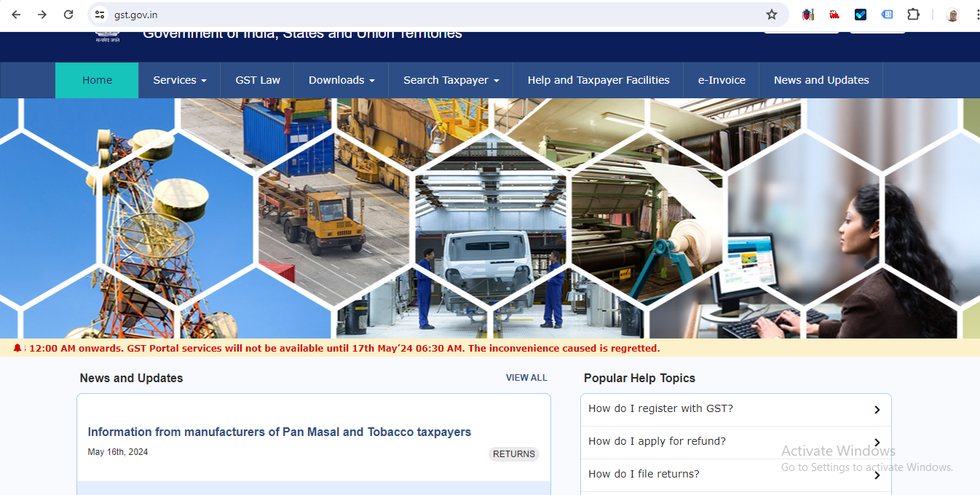Open the Chrome profile avatar
The height and width of the screenshot is (495, 980).
pyautogui.click(x=952, y=15)
